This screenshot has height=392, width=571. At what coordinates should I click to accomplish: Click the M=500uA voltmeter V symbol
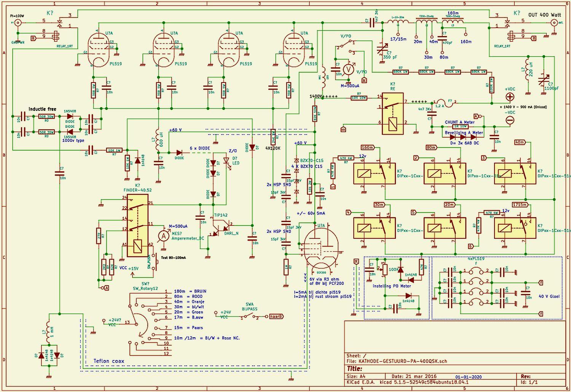point(348,70)
